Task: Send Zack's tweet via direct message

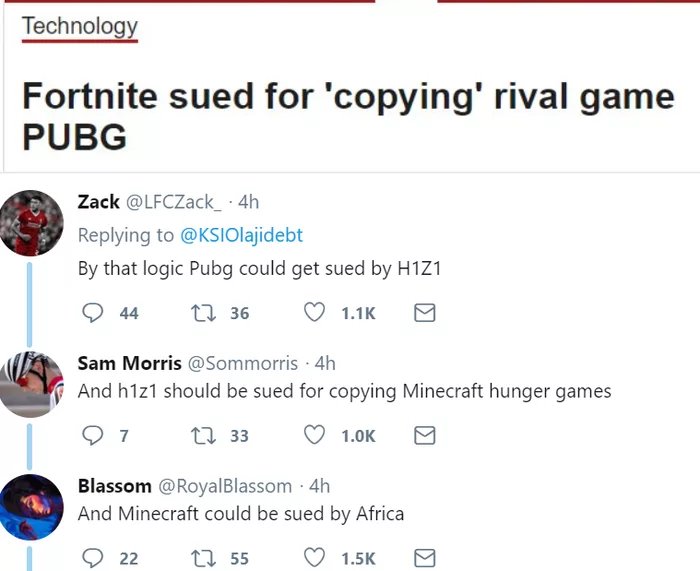Action: pyautogui.click(x=424, y=313)
